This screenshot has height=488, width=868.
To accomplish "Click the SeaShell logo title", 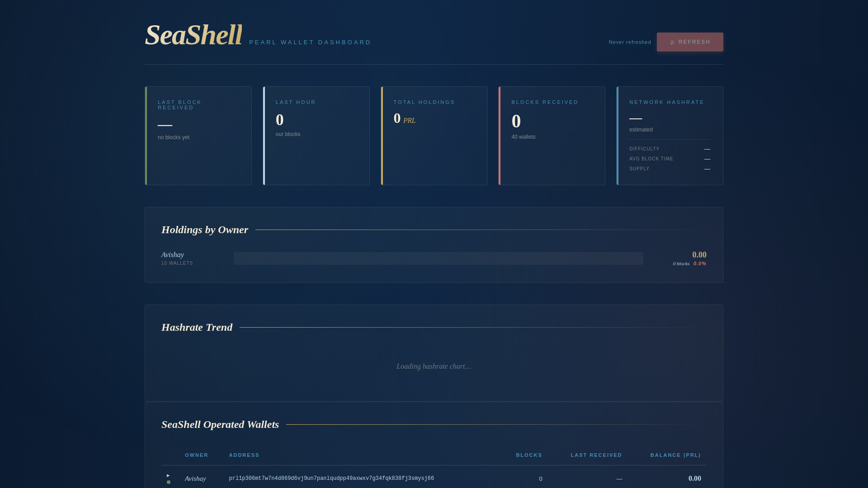I will pyautogui.click(x=193, y=35).
